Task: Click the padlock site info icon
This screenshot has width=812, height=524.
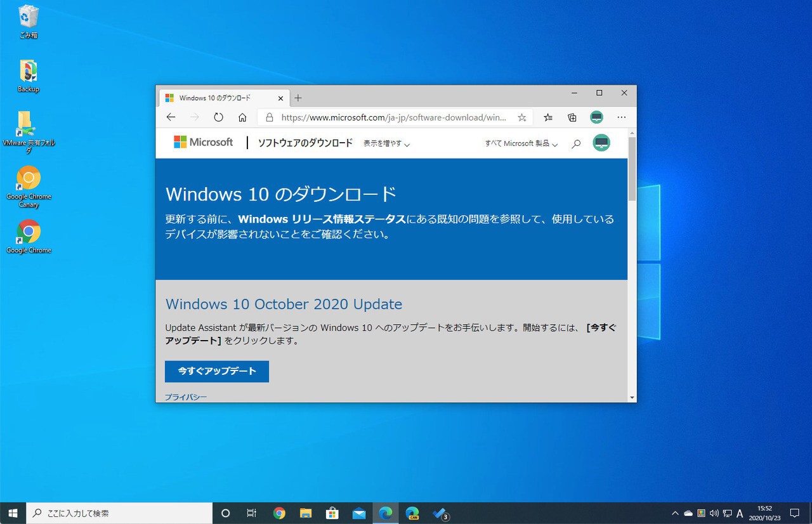Action: point(269,117)
